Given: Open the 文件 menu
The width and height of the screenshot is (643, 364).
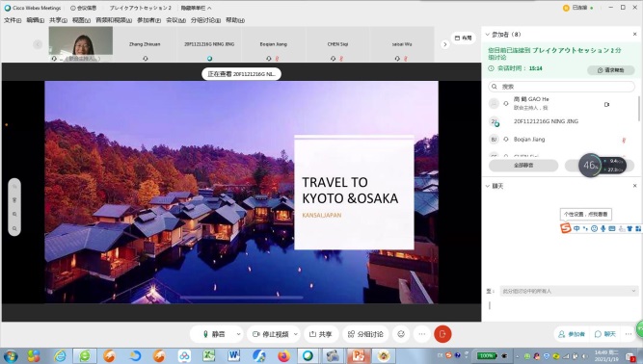Looking at the screenshot, I should [x=13, y=20].
